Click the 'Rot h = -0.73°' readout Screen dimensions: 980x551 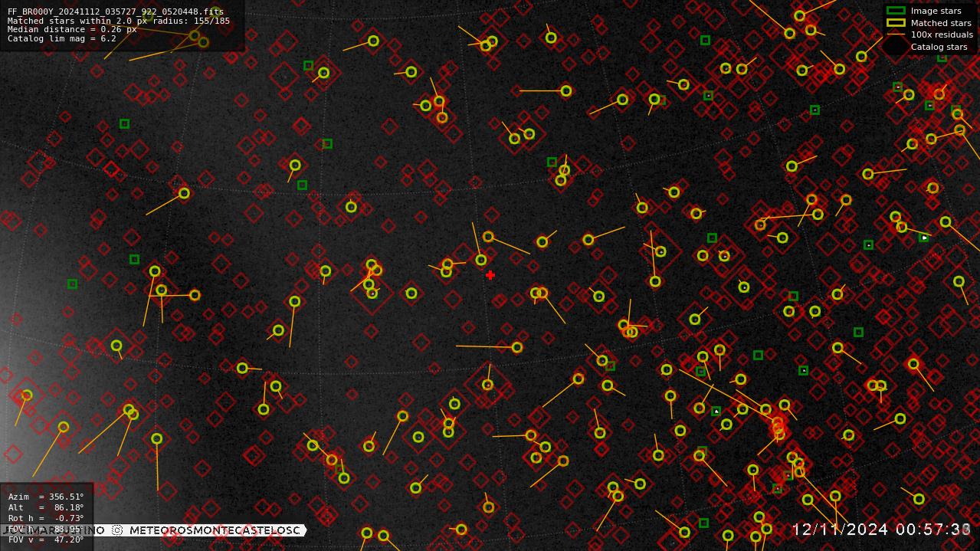tap(46, 518)
